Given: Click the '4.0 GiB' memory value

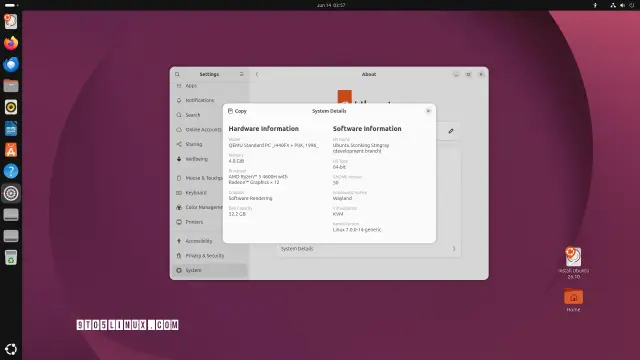Looking at the screenshot, I should (236, 161).
